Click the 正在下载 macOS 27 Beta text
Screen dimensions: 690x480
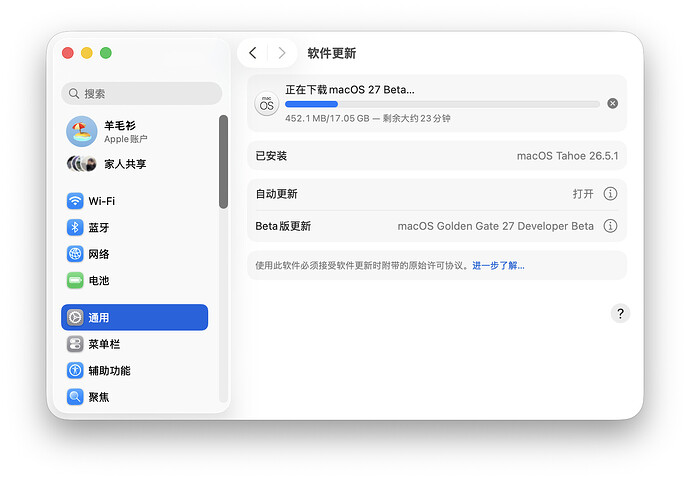[x=350, y=90]
